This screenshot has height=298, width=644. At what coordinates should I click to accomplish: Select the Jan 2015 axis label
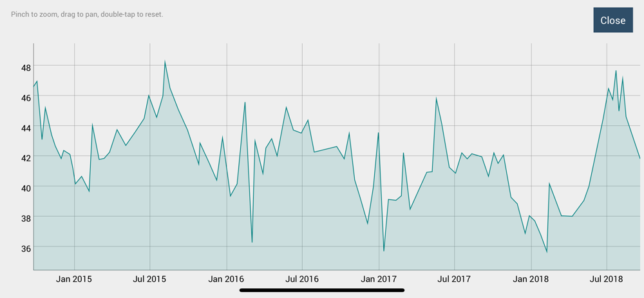coord(74,279)
